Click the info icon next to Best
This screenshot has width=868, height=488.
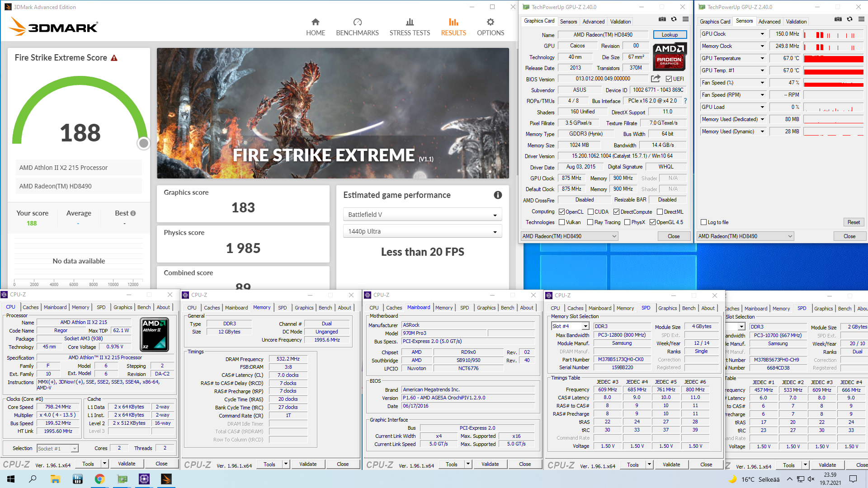pyautogui.click(x=133, y=213)
